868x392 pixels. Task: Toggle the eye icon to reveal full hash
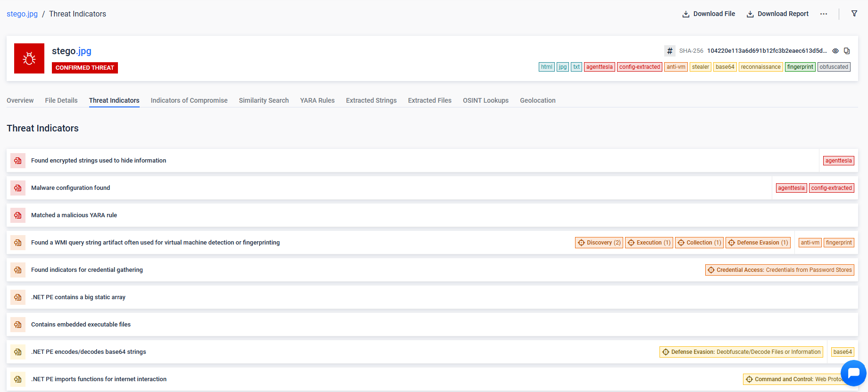pos(835,51)
